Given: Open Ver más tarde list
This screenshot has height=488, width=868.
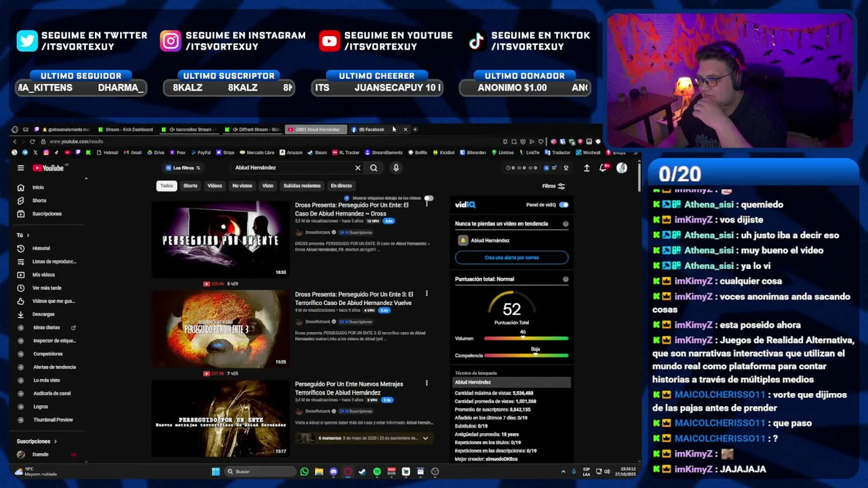Looking at the screenshot, I should point(47,288).
